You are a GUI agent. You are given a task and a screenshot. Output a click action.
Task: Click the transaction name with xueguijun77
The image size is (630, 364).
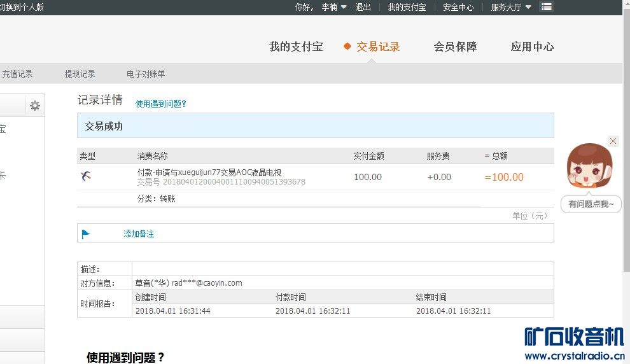tap(209, 172)
